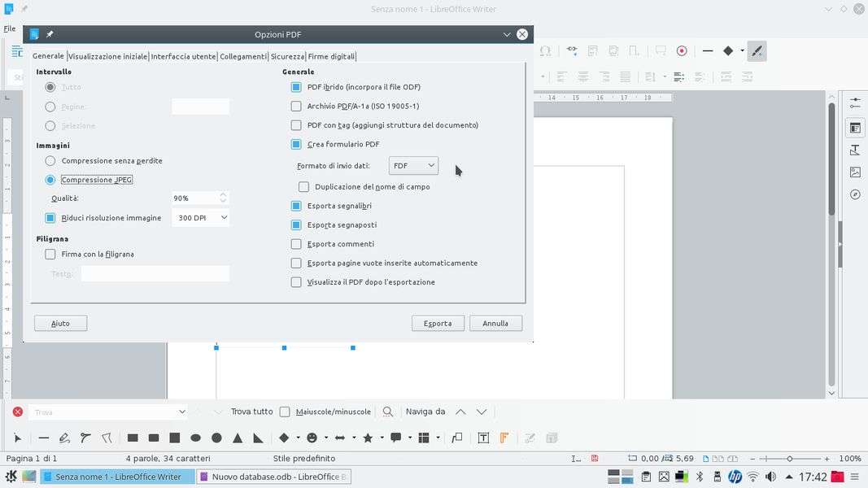Click the star shapes tool
868x488 pixels.
pos(368,438)
